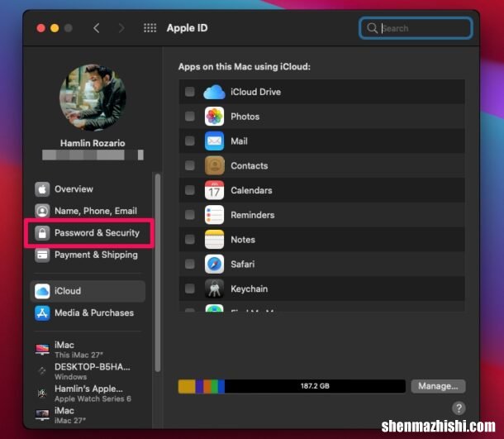
Task: Click the sidebar vertical scrollbar
Action: tap(158, 273)
